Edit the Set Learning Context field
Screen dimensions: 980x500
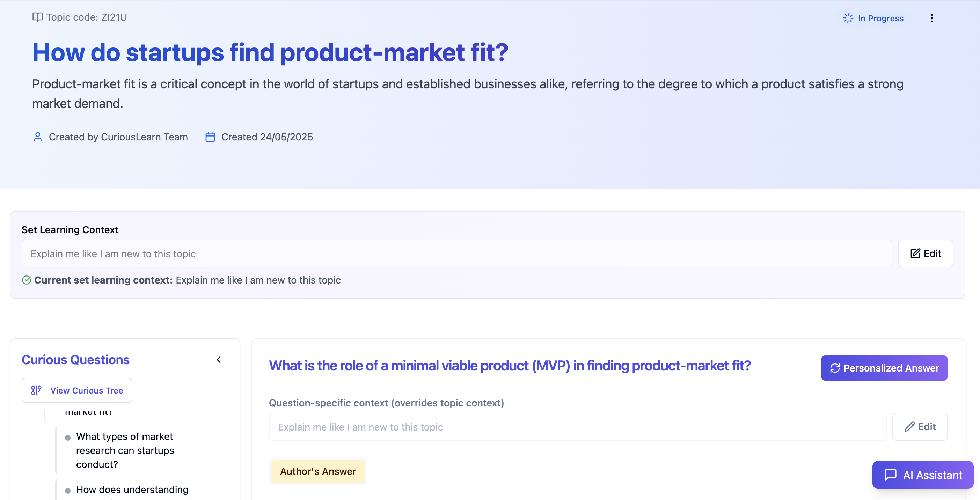click(x=925, y=253)
